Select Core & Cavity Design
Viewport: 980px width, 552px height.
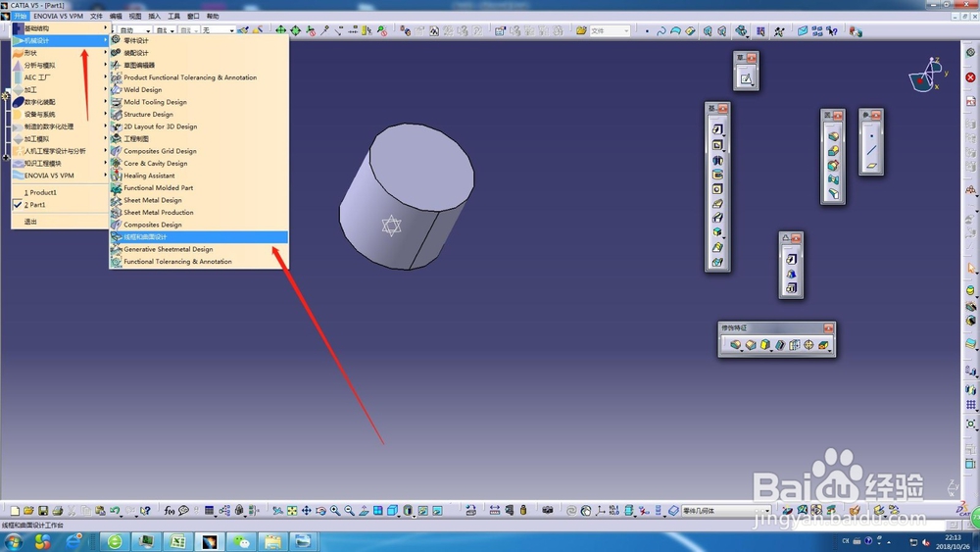[199, 163]
